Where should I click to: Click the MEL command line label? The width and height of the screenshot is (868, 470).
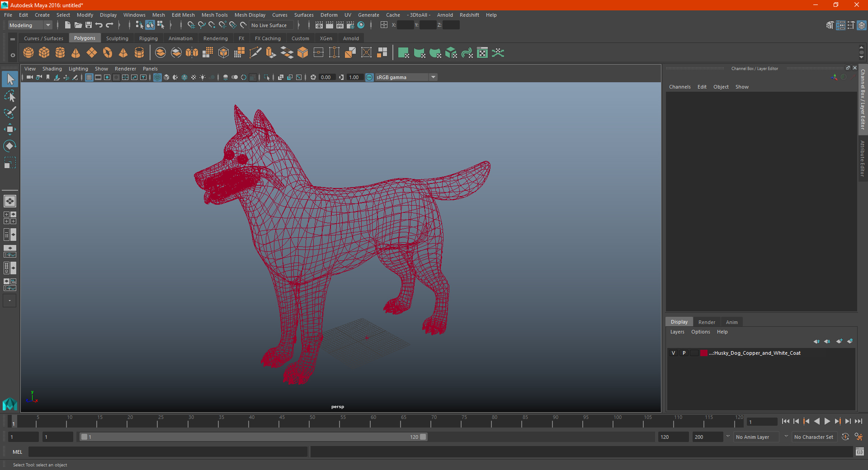(17, 452)
